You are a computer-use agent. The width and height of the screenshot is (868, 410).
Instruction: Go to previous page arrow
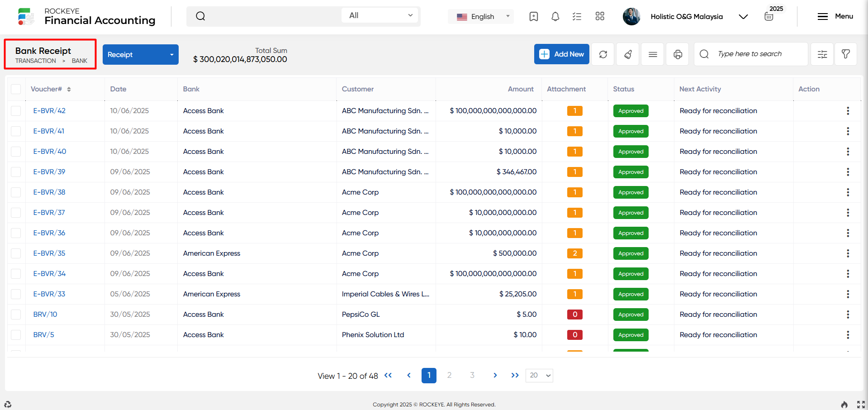point(409,375)
